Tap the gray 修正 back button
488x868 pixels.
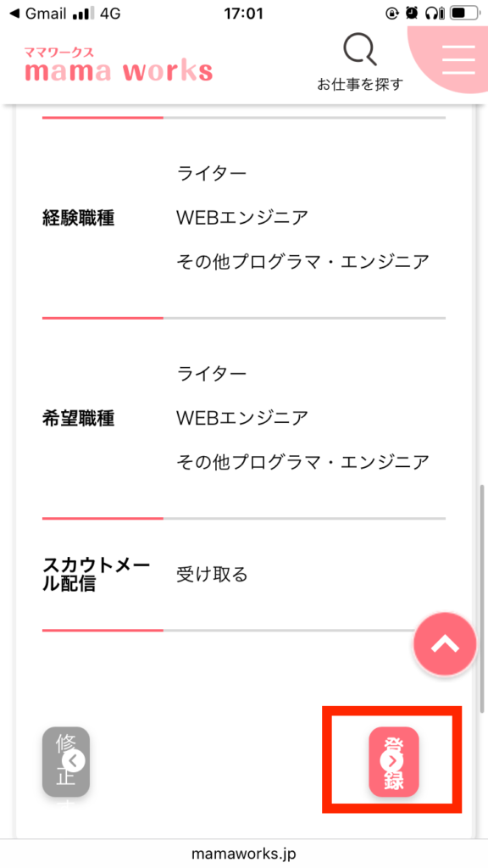66,762
